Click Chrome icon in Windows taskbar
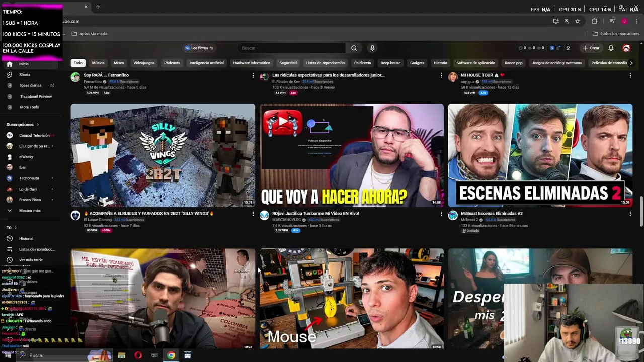This screenshot has width=644, height=362. 171,355
